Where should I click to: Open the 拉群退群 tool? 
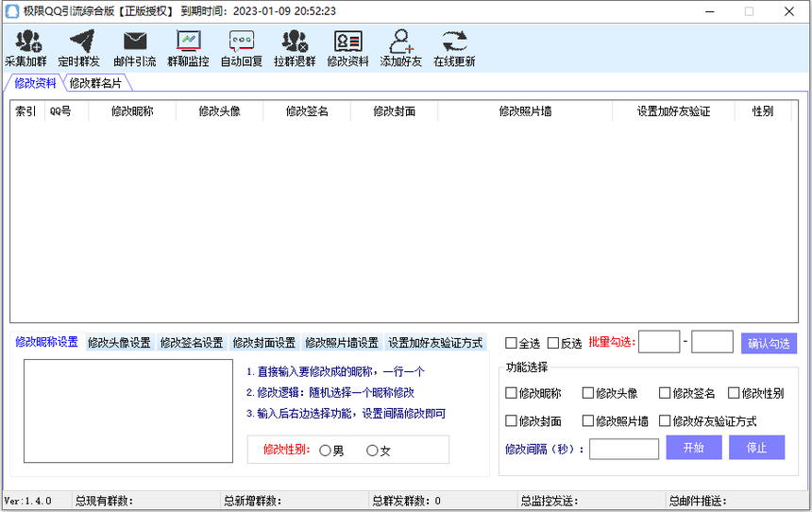[x=295, y=48]
